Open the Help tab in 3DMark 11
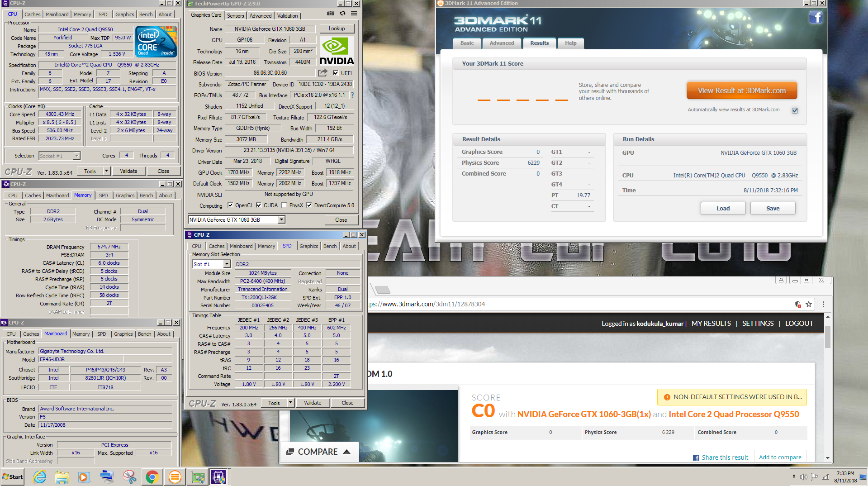The width and height of the screenshot is (868, 486). [x=570, y=43]
